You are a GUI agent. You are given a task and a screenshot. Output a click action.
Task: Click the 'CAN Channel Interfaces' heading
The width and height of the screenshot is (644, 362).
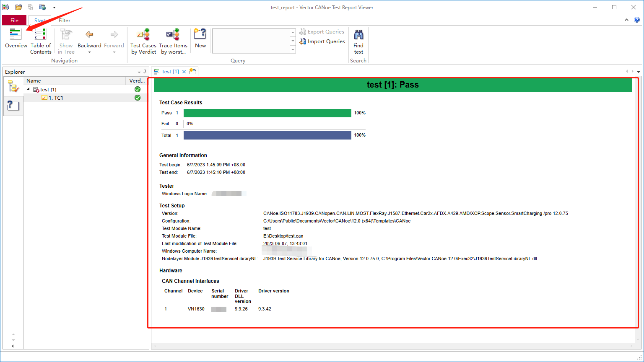[x=190, y=281]
